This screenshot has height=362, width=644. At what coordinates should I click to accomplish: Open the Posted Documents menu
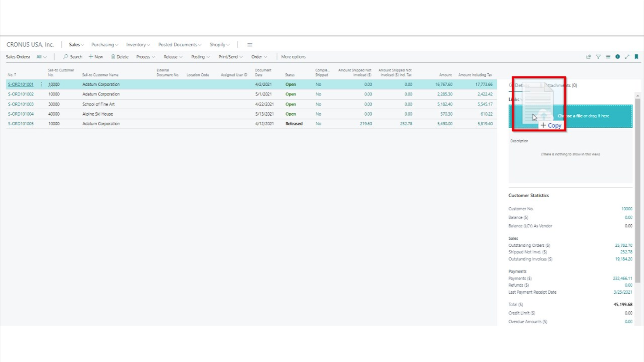pos(179,45)
